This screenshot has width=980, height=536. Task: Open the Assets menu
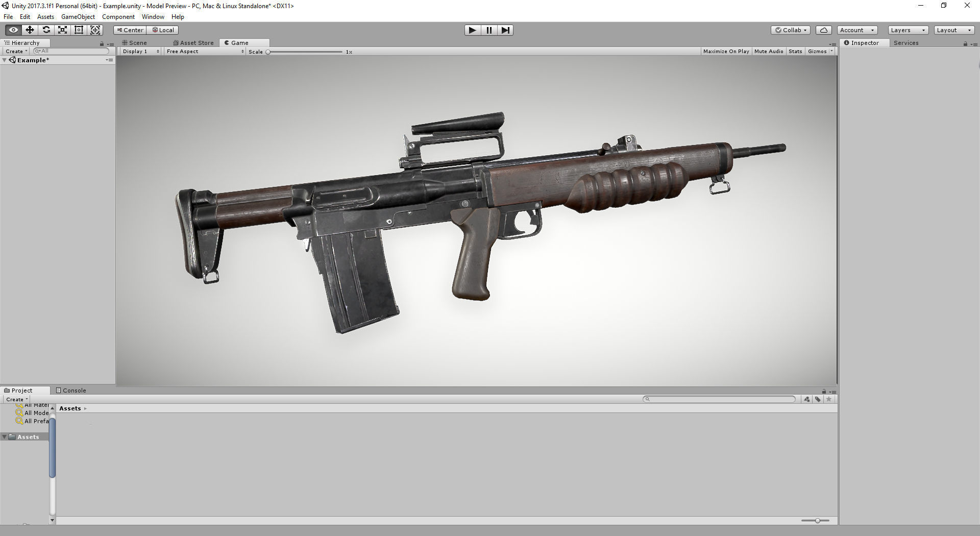pyautogui.click(x=45, y=17)
